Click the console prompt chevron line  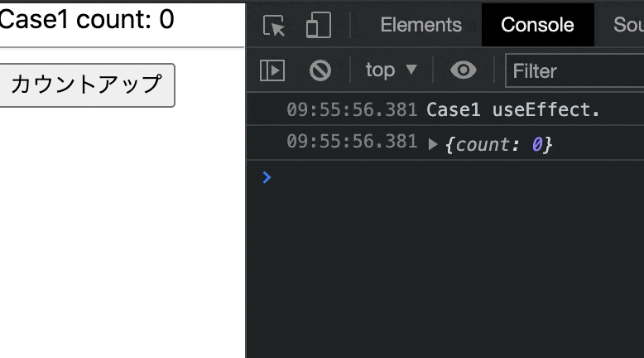445,177
